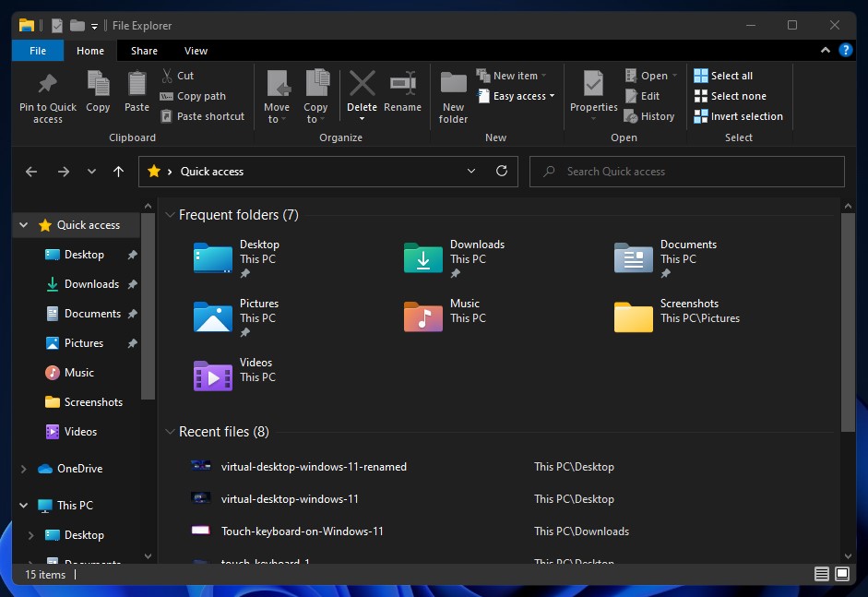
Task: Collapse the ribbon with the up chevron
Action: click(x=826, y=50)
